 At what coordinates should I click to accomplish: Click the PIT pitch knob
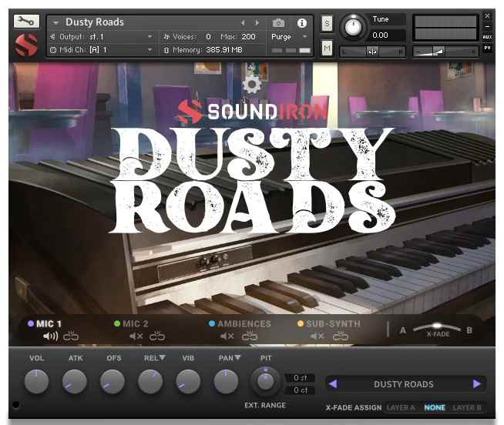pos(265,381)
